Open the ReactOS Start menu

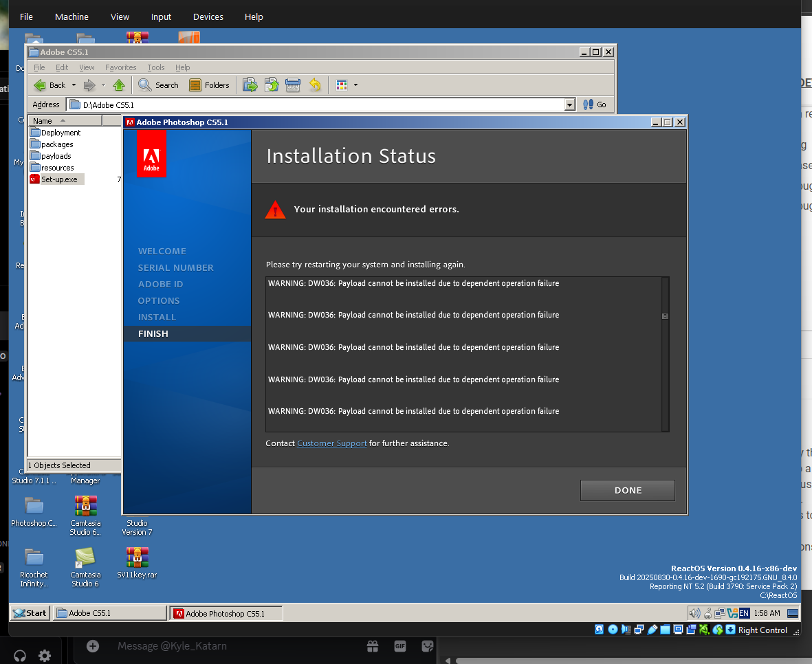click(30, 612)
